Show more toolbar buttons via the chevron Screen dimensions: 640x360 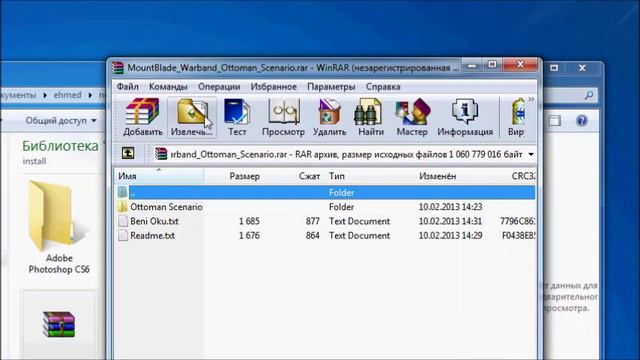531,99
